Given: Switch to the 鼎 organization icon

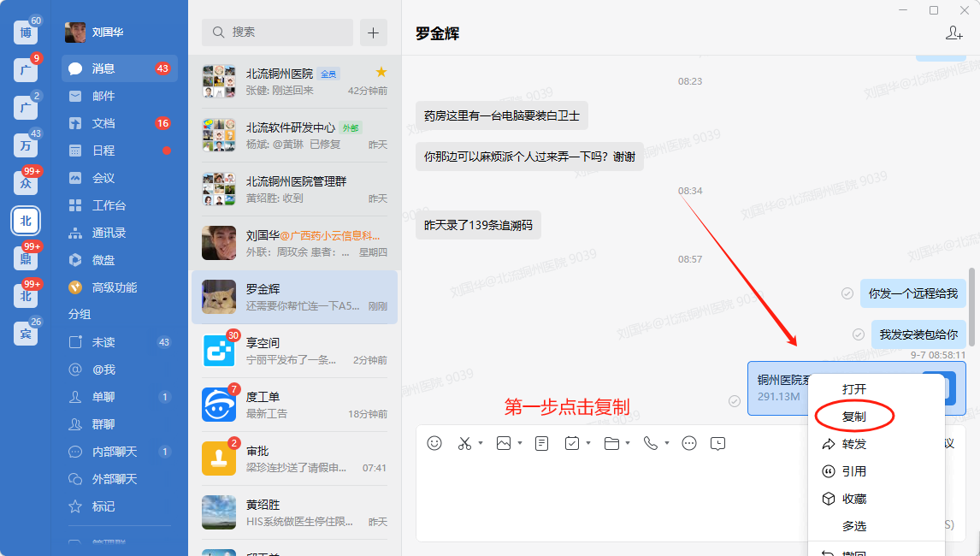Looking at the screenshot, I should coord(26,258).
